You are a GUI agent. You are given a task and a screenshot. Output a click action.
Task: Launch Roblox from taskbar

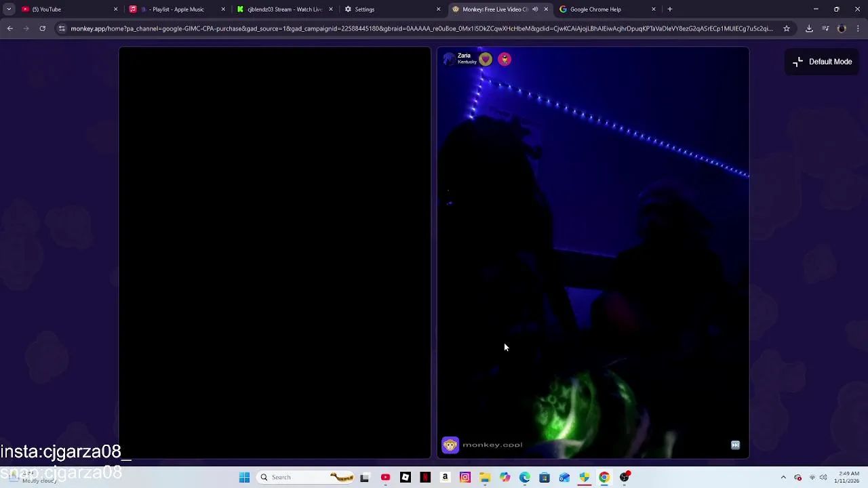pos(405,477)
